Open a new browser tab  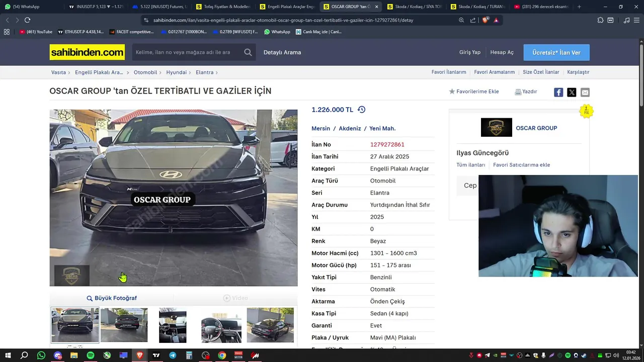click(x=579, y=7)
